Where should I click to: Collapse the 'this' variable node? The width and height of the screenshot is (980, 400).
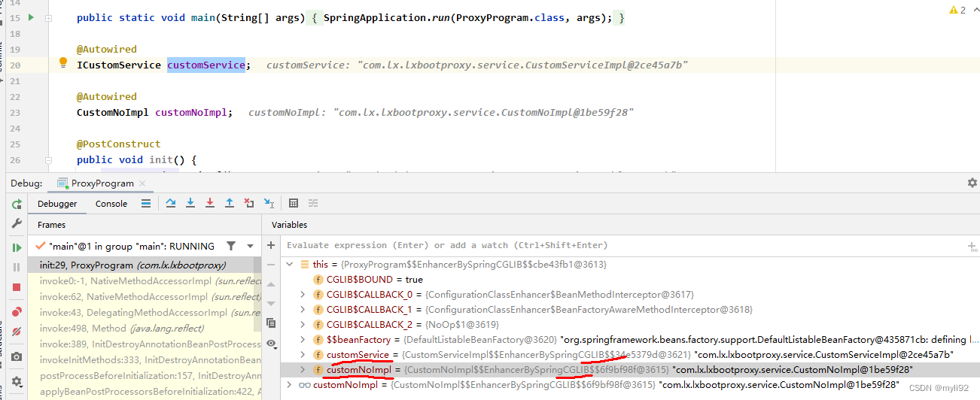pyautogui.click(x=291, y=265)
